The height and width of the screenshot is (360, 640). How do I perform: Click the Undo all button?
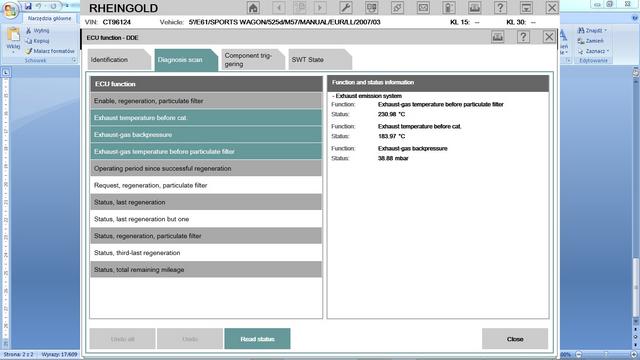click(122, 339)
